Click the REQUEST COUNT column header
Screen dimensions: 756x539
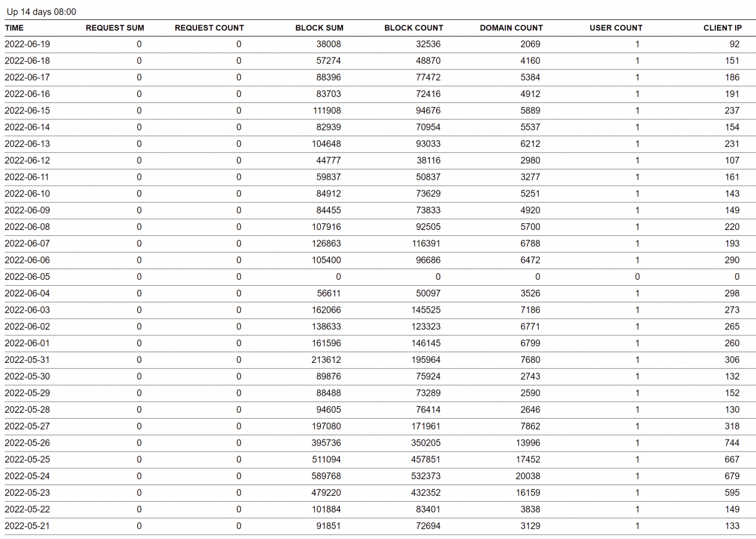209,28
